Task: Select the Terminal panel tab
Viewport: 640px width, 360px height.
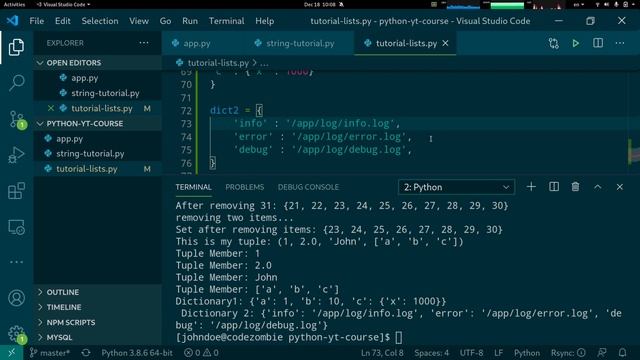Action: tap(193, 187)
